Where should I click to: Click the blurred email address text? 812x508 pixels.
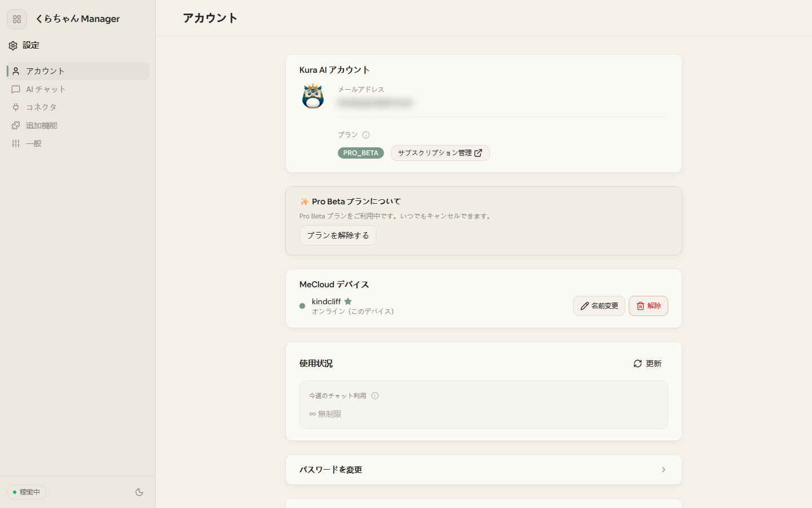coord(375,103)
